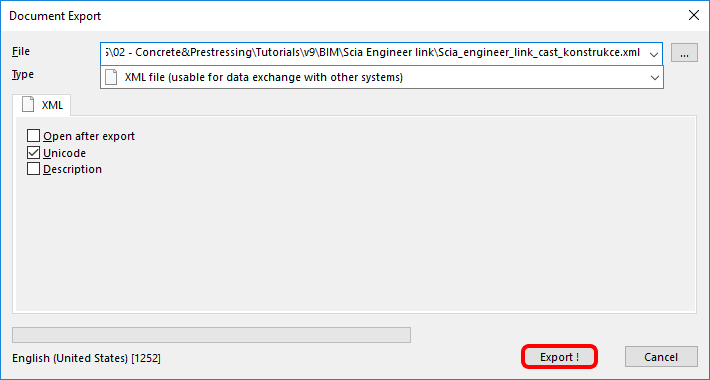Click the "Document Export" title bar text
710x380 pixels.
tap(55, 16)
